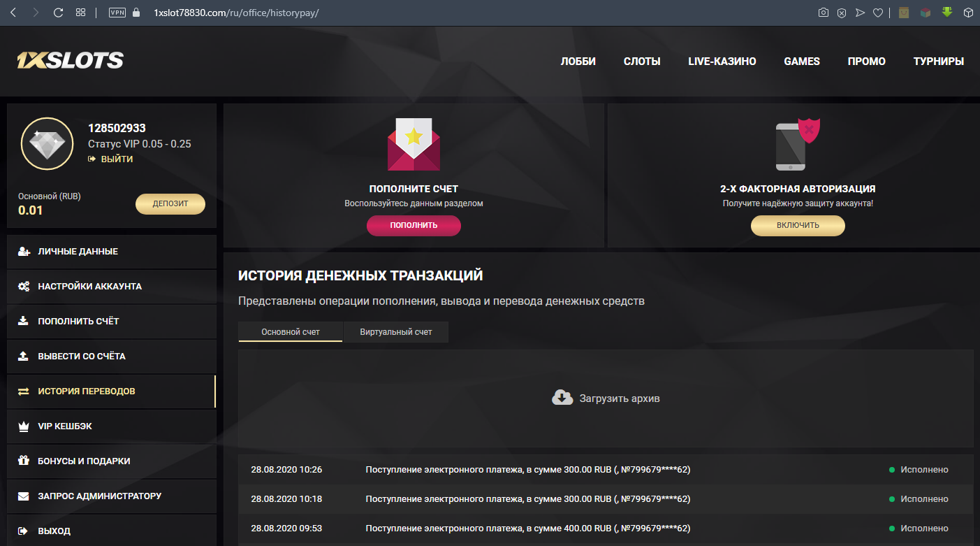Select ИСТОРИЯ ПЕРЕВОДОВ in sidebar
Image resolution: width=980 pixels, height=546 pixels.
pos(112,391)
